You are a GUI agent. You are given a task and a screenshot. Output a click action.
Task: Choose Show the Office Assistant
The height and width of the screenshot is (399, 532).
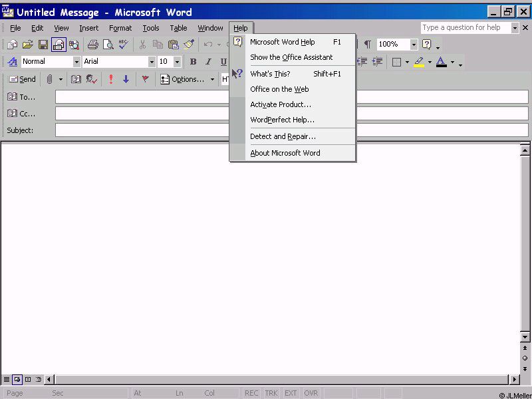coord(293,57)
